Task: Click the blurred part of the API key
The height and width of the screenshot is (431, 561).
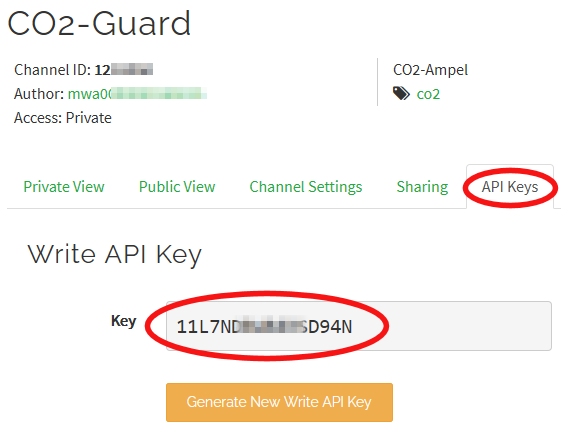Action: click(x=274, y=325)
